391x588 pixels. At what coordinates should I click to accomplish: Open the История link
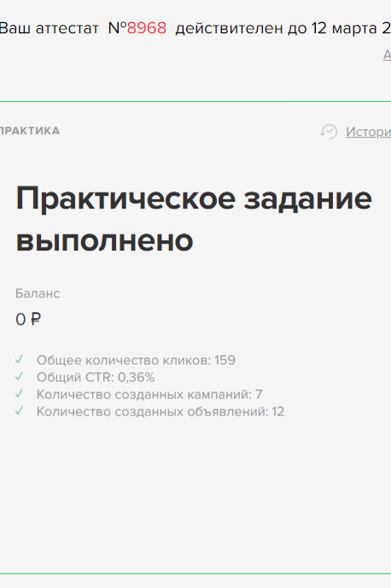pyautogui.click(x=368, y=132)
